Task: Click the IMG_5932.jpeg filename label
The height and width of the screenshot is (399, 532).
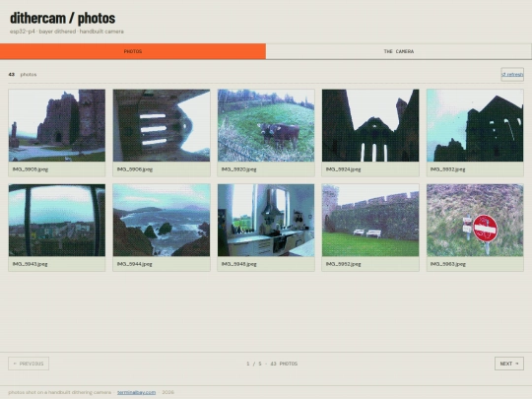Action: click(447, 169)
